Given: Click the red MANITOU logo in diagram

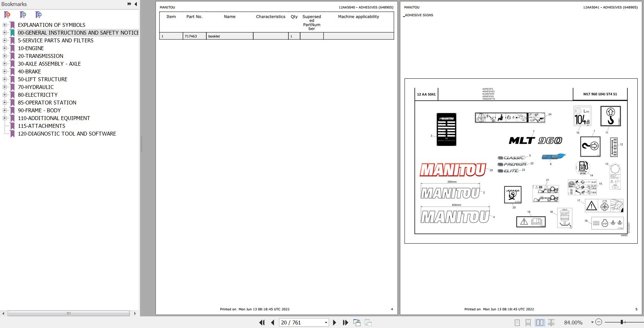Looking at the screenshot, I should point(453,170).
